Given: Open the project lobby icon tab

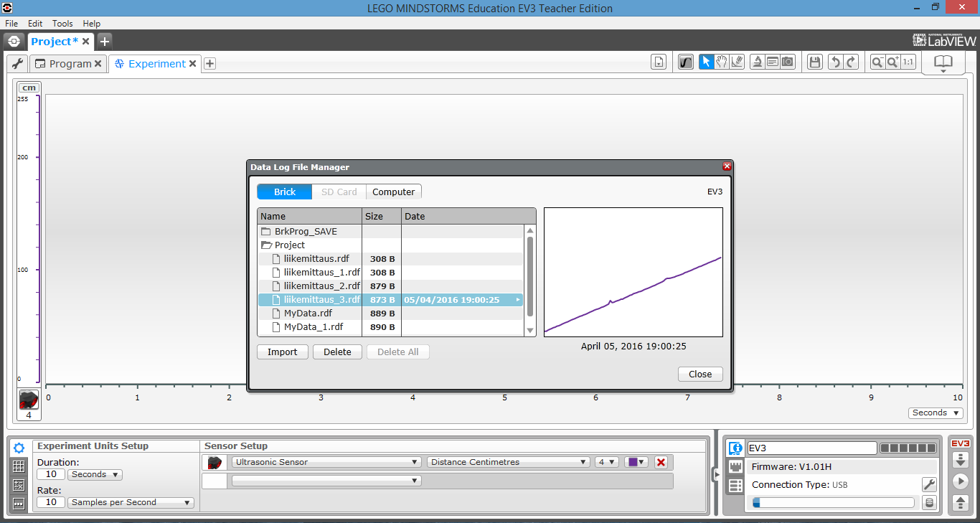Looking at the screenshot, I should coord(14,41).
